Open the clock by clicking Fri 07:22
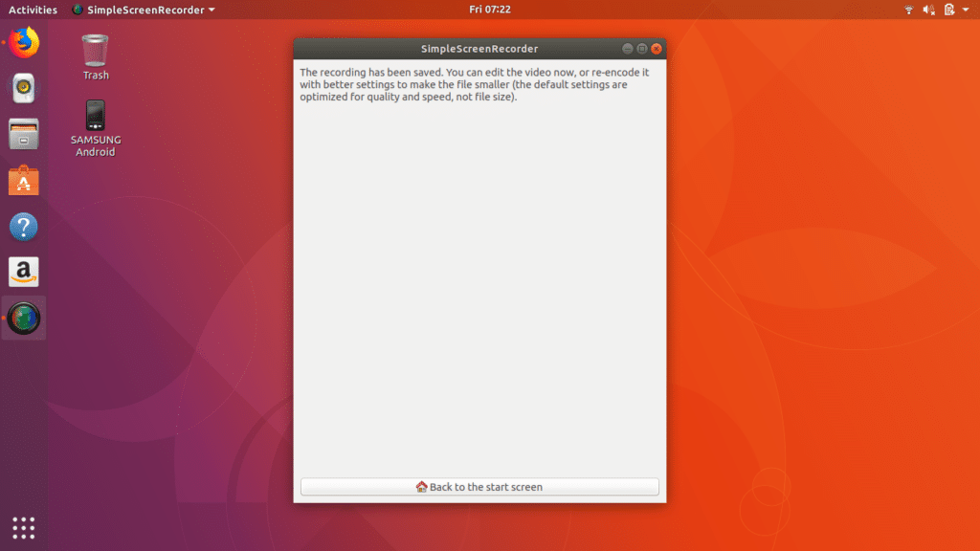This screenshot has width=980, height=551. (489, 10)
